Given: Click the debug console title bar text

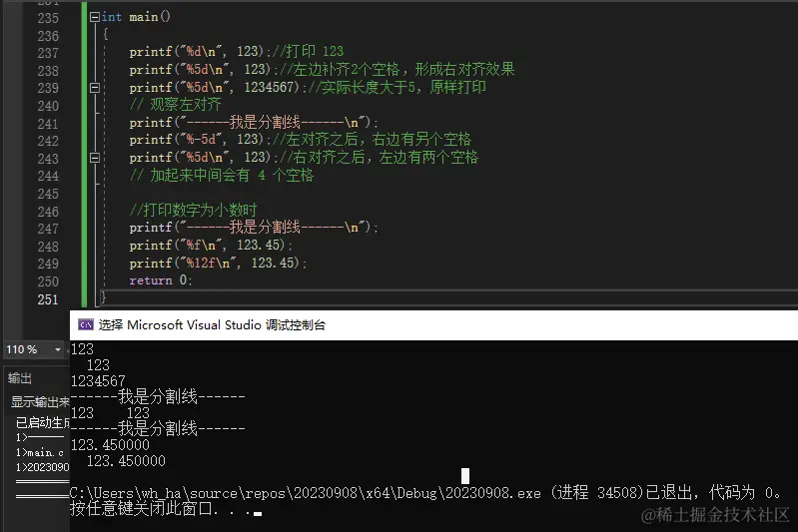Looking at the screenshot, I should click(212, 324).
